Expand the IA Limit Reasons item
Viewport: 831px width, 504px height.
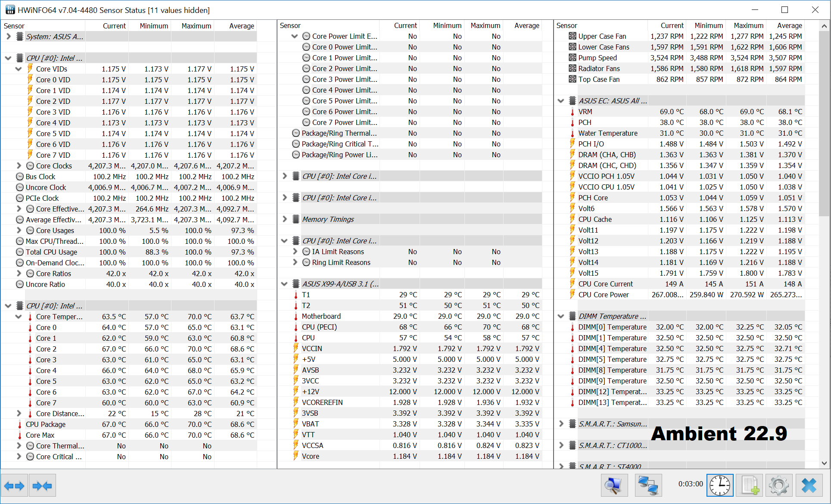tap(295, 252)
